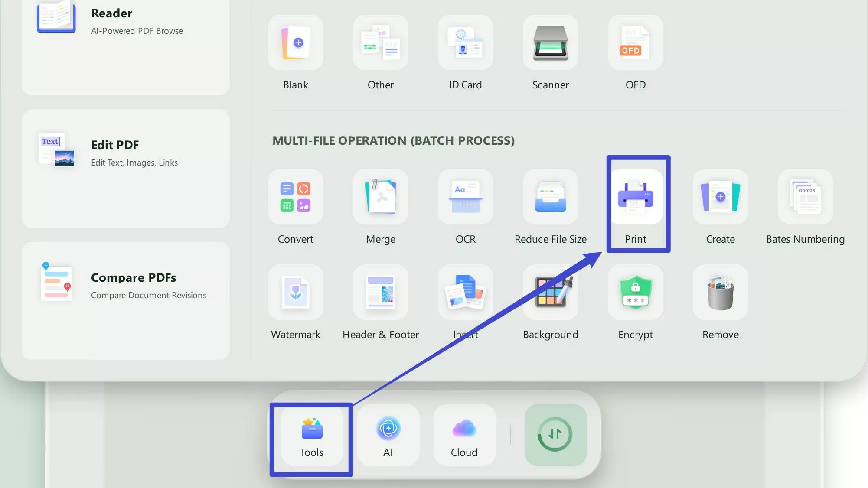Create PDF from ID Card
Image resolution: width=868 pixels, height=488 pixels.
(x=465, y=43)
